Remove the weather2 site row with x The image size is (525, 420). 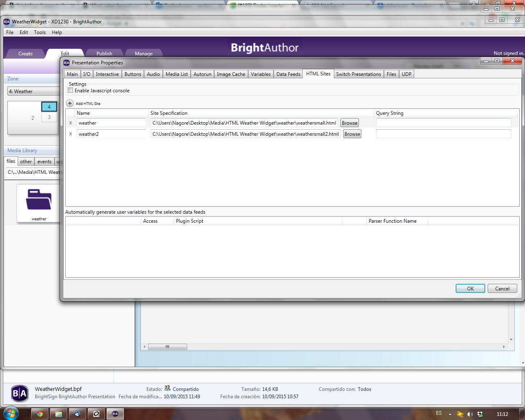71,134
